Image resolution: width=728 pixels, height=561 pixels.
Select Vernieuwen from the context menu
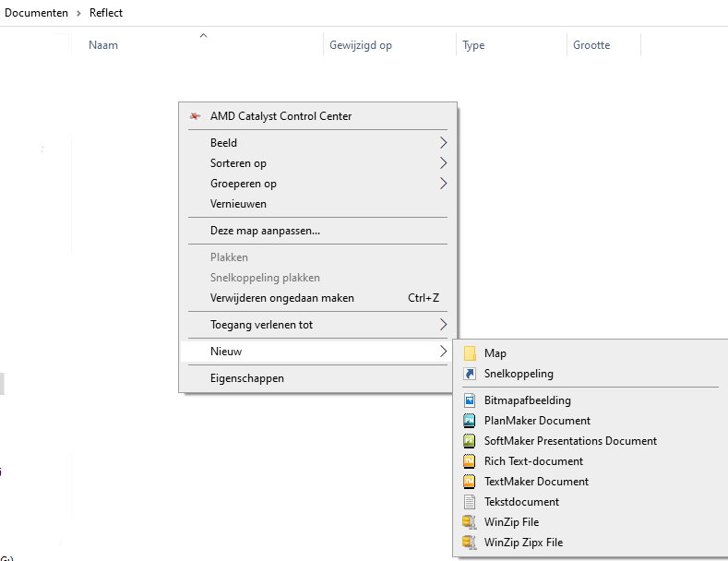click(238, 204)
